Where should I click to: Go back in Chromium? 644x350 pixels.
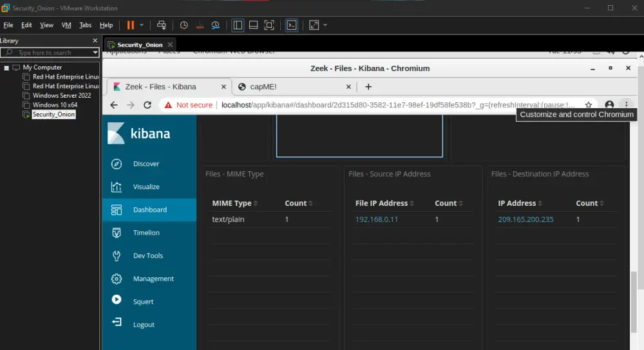[x=114, y=105]
